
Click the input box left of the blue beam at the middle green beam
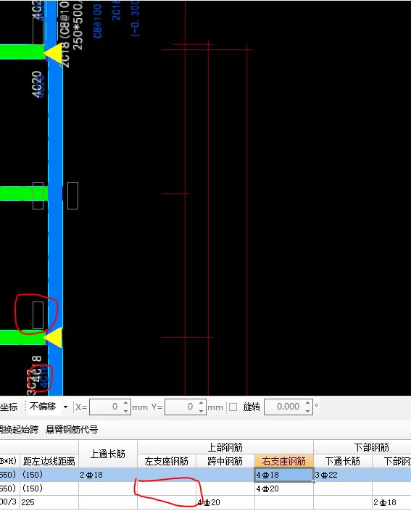coord(38,196)
